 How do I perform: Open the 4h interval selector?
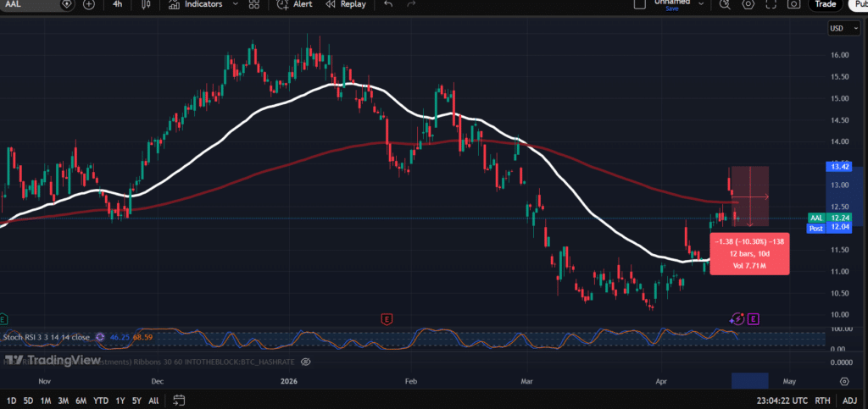point(116,4)
